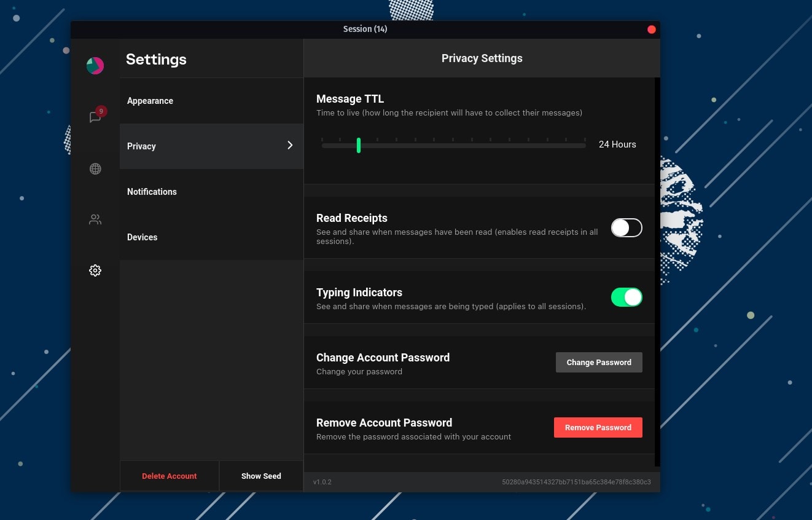Click the unread count badge showing 9
The image size is (812, 520).
101,111
